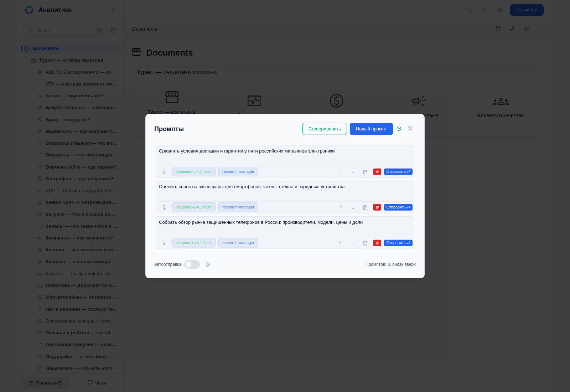Move the accessories demand prompt up
Screen dimensions: 570x392
[x=341, y=207]
